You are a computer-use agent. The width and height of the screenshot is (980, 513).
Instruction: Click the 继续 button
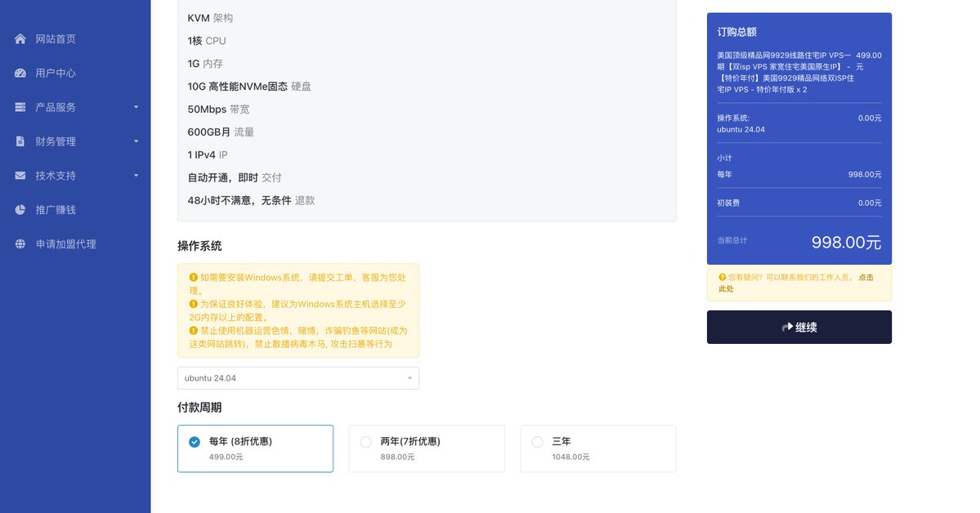pos(799,328)
